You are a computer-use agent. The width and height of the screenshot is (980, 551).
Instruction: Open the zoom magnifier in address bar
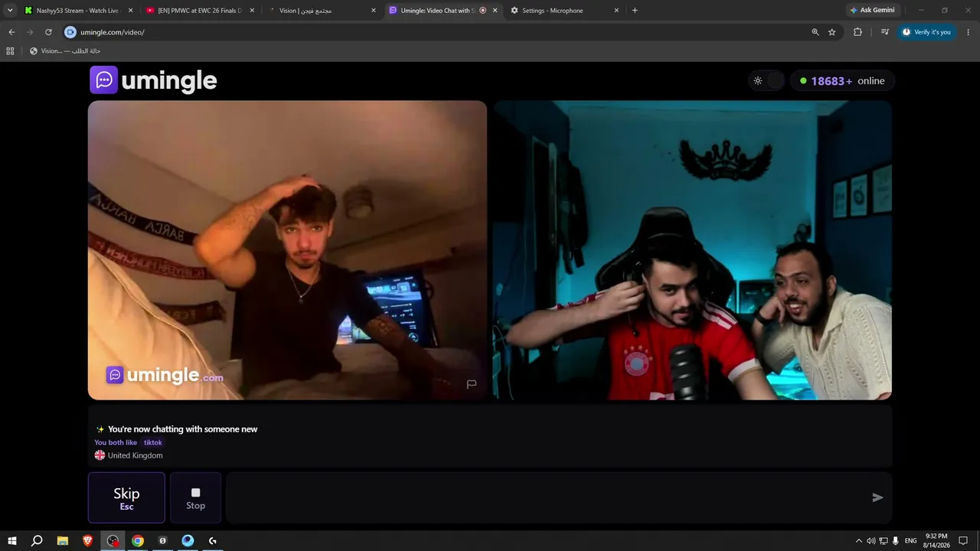click(815, 32)
